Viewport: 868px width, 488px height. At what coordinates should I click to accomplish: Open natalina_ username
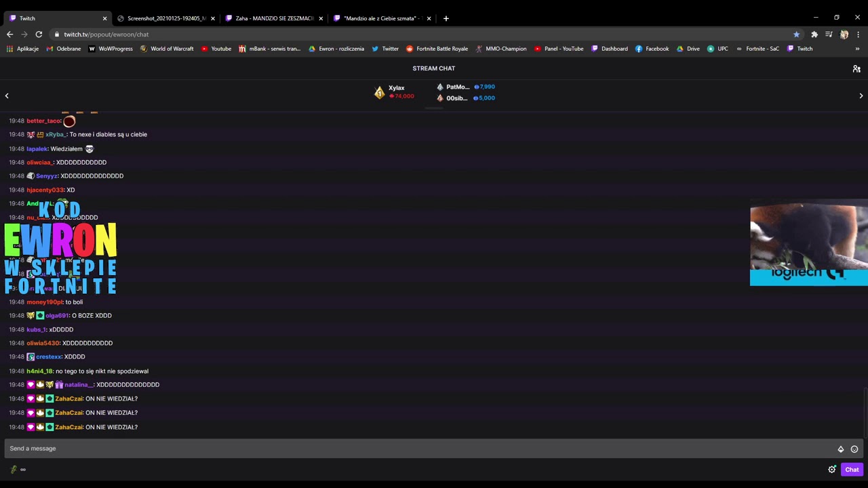click(78, 384)
